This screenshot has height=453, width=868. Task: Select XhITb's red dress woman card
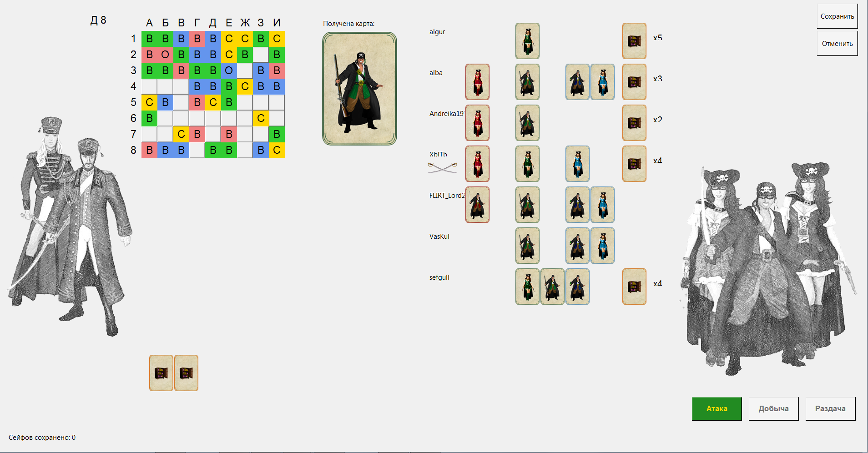(477, 164)
